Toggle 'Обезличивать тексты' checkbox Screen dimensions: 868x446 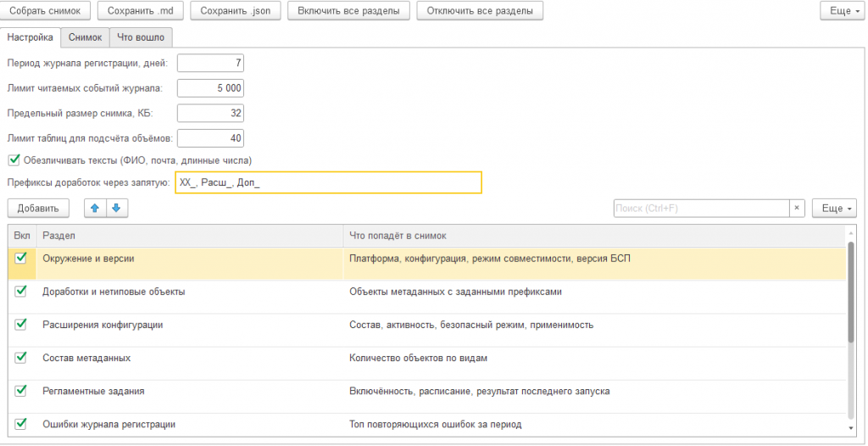(x=14, y=160)
